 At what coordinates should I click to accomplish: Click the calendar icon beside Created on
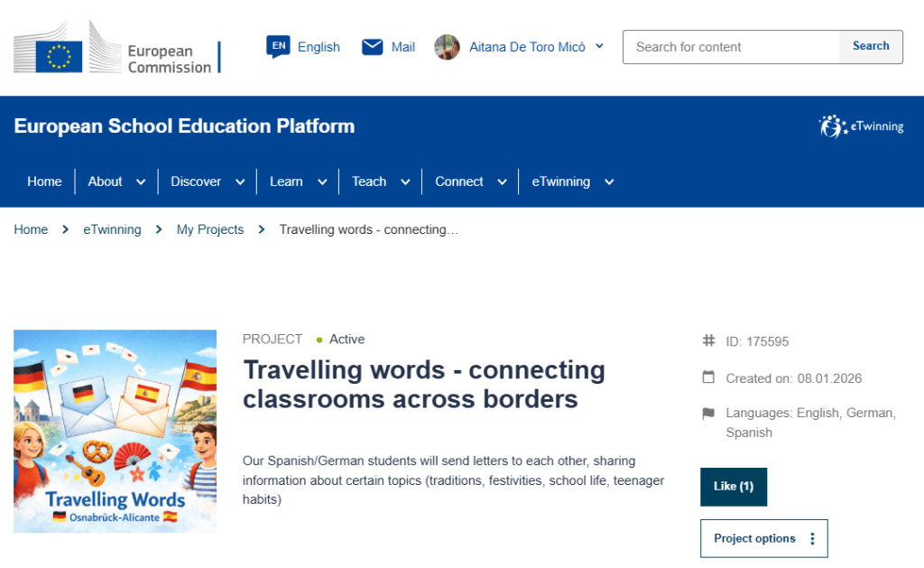pyautogui.click(x=708, y=377)
